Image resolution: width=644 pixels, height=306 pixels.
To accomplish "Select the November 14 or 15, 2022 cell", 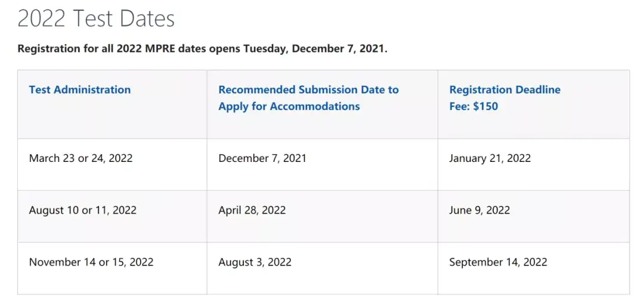I will pyautogui.click(x=91, y=262).
